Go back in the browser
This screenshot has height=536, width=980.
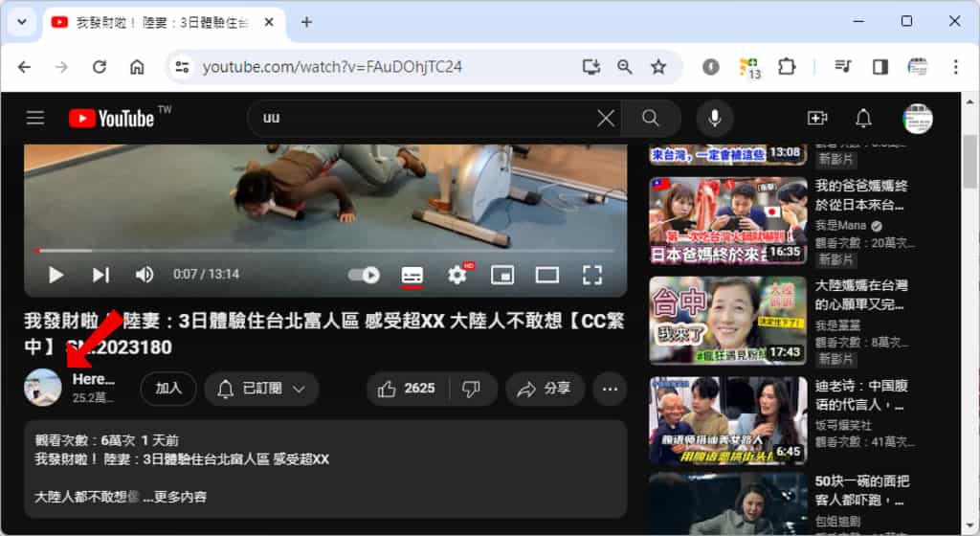24,67
